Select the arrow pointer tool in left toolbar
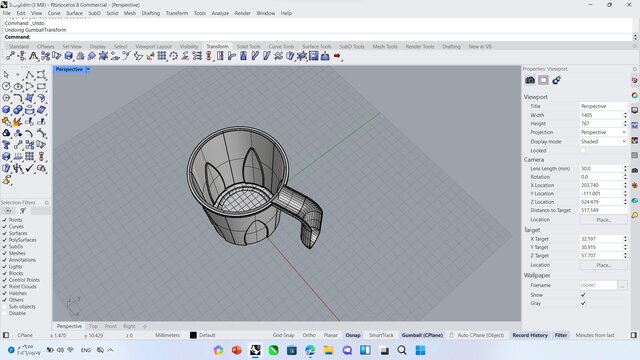640x360 pixels. tap(6, 75)
